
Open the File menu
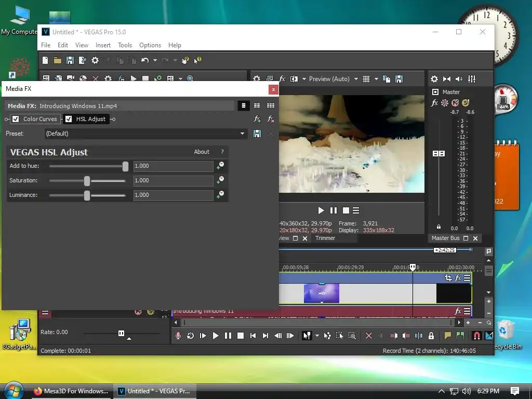click(x=46, y=45)
